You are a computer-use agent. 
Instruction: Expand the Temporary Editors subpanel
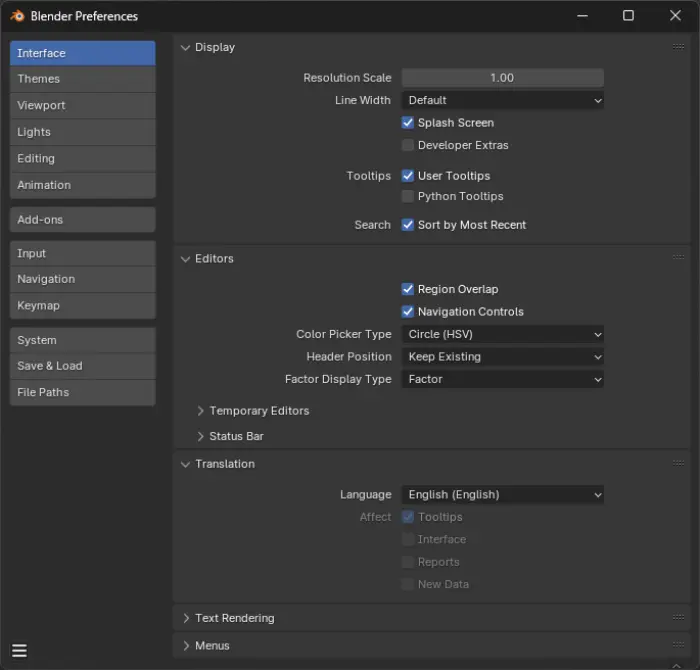tap(200, 411)
